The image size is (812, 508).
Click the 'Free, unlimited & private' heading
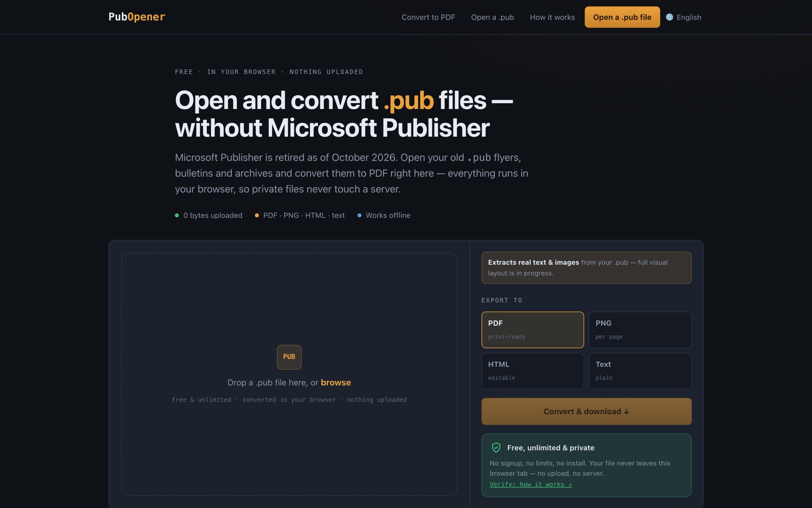click(x=551, y=448)
